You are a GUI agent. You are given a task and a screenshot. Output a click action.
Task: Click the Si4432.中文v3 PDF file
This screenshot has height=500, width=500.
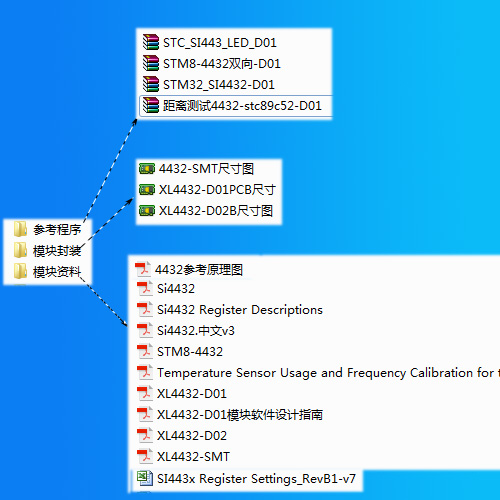(x=186, y=331)
